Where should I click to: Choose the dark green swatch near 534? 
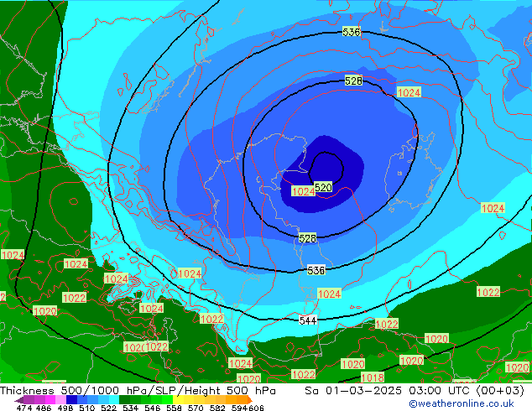(124, 399)
